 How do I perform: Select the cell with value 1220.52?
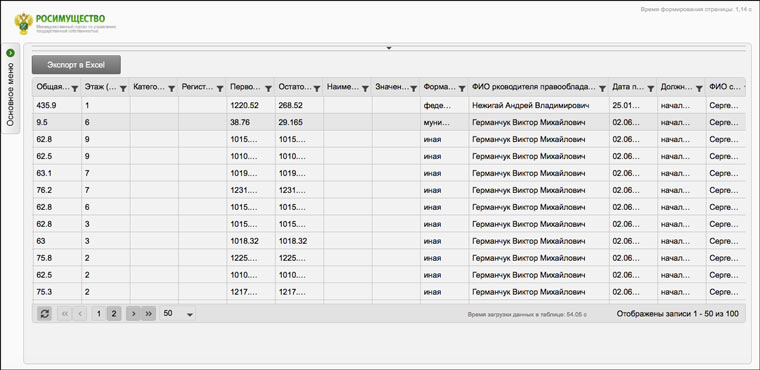(x=251, y=105)
